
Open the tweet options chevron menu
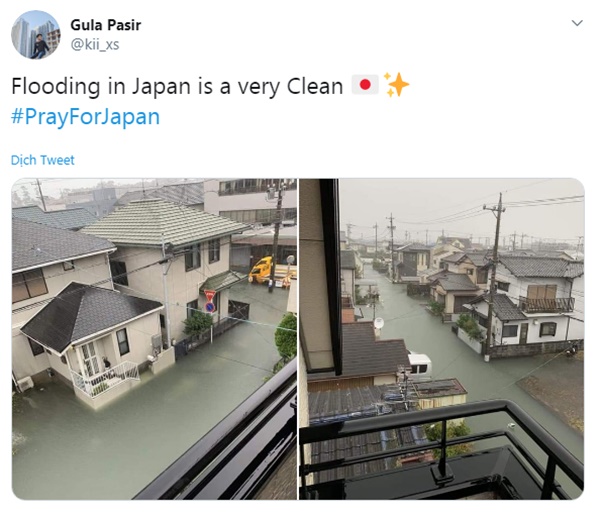pos(576,23)
